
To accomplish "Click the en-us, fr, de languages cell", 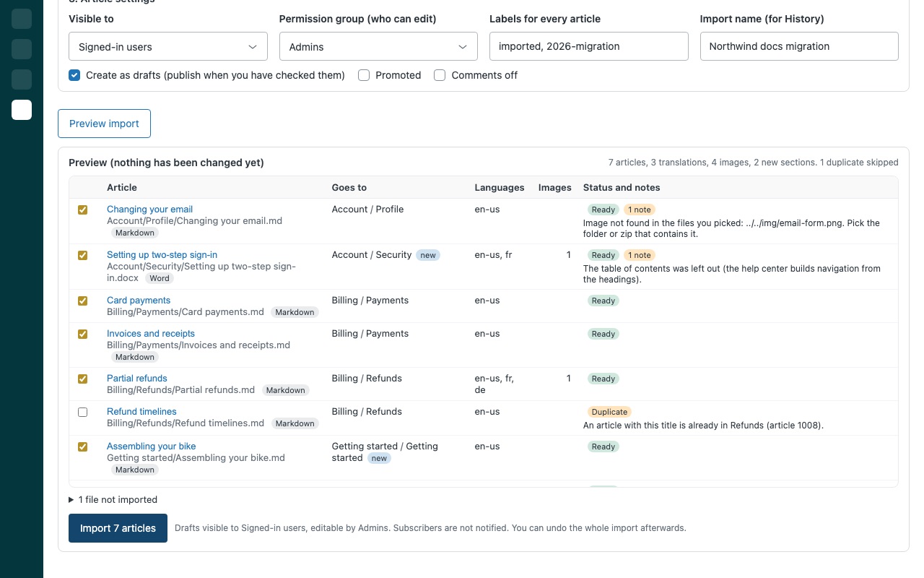I will tap(494, 384).
